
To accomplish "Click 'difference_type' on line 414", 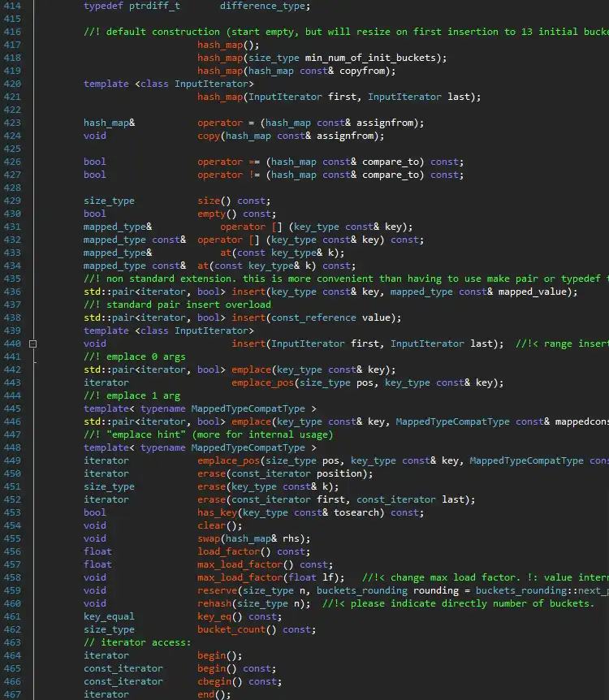I will click(262, 6).
